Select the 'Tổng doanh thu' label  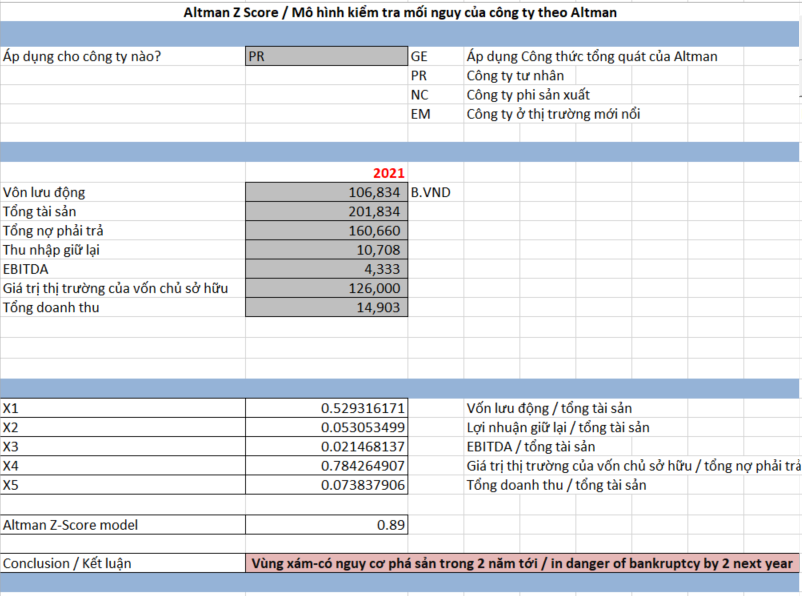[51, 307]
